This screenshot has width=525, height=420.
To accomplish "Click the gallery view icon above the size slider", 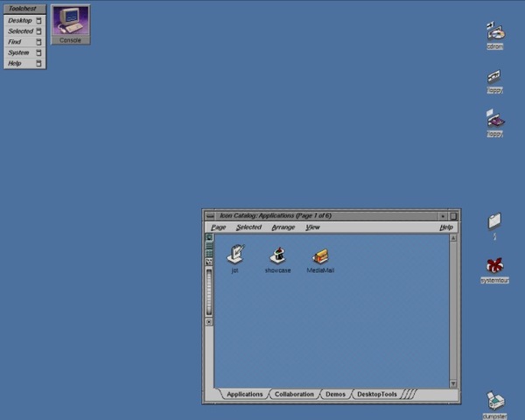I will (x=209, y=262).
